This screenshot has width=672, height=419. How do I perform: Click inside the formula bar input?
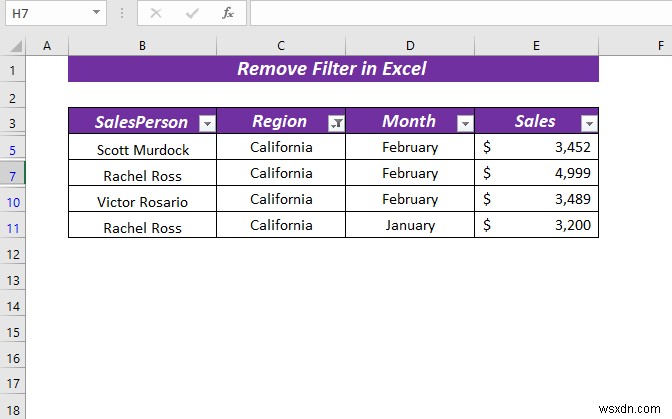pyautogui.click(x=461, y=13)
